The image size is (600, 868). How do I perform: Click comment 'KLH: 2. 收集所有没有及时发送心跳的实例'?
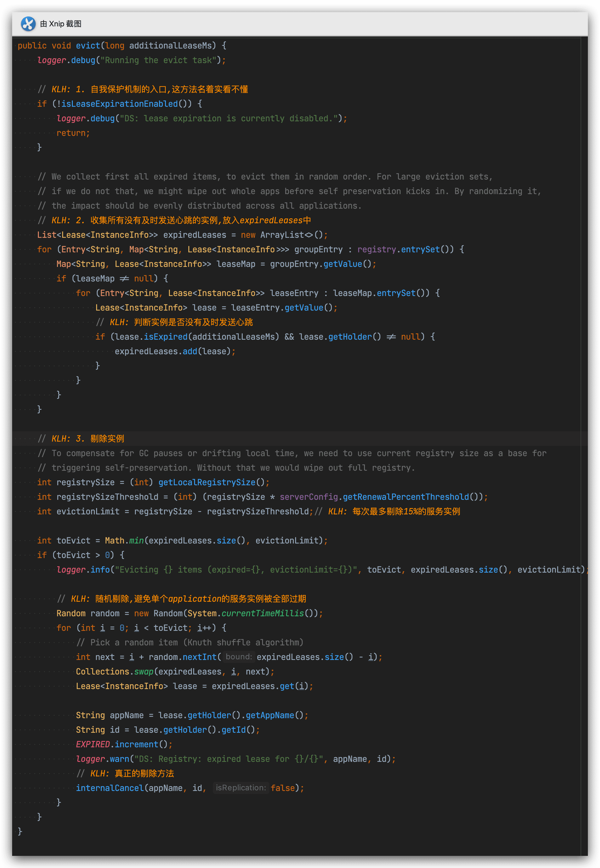click(x=174, y=220)
